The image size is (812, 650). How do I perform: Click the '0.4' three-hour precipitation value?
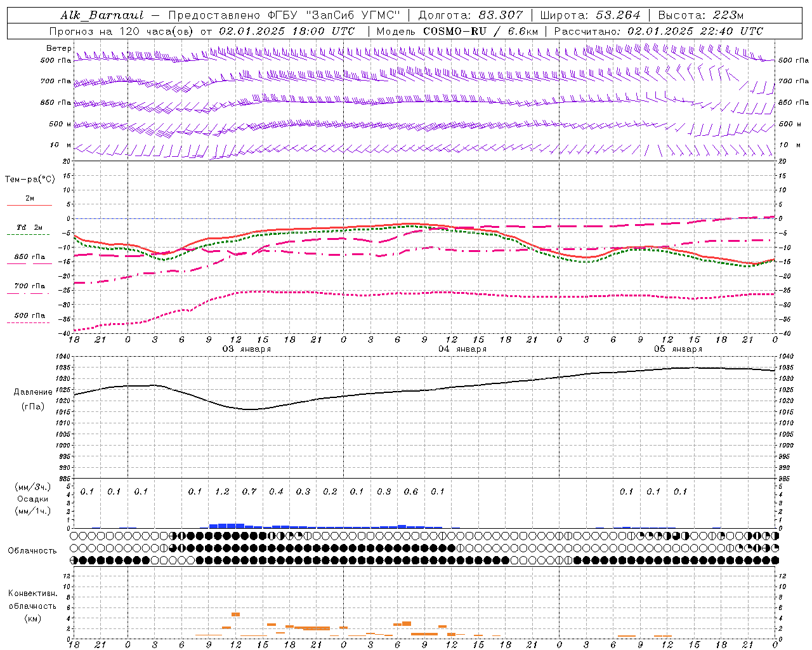276,491
